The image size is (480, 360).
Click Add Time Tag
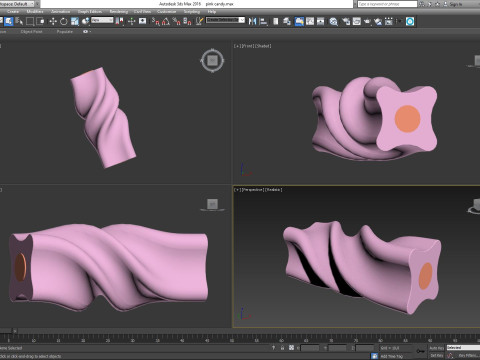point(392,356)
